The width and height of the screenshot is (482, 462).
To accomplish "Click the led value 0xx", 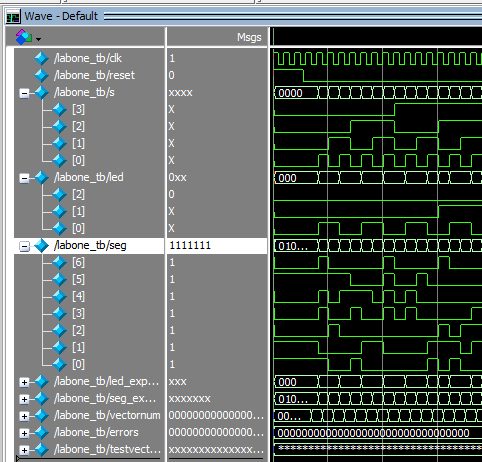I will (177, 178).
